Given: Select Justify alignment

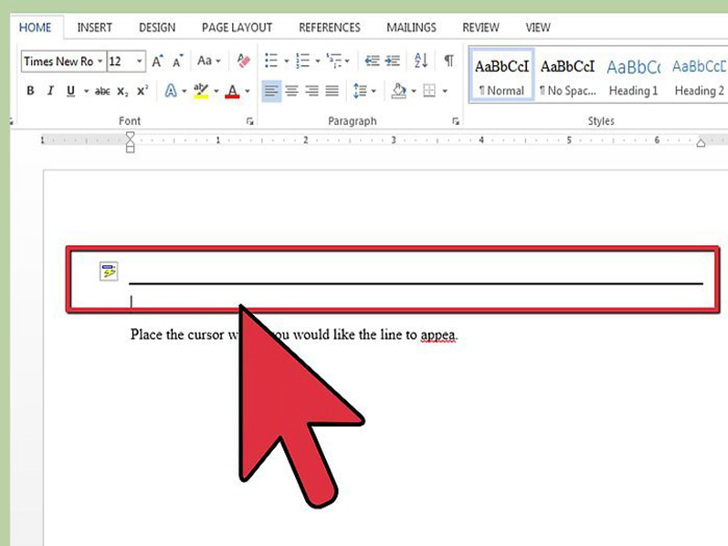Looking at the screenshot, I should click(x=332, y=91).
